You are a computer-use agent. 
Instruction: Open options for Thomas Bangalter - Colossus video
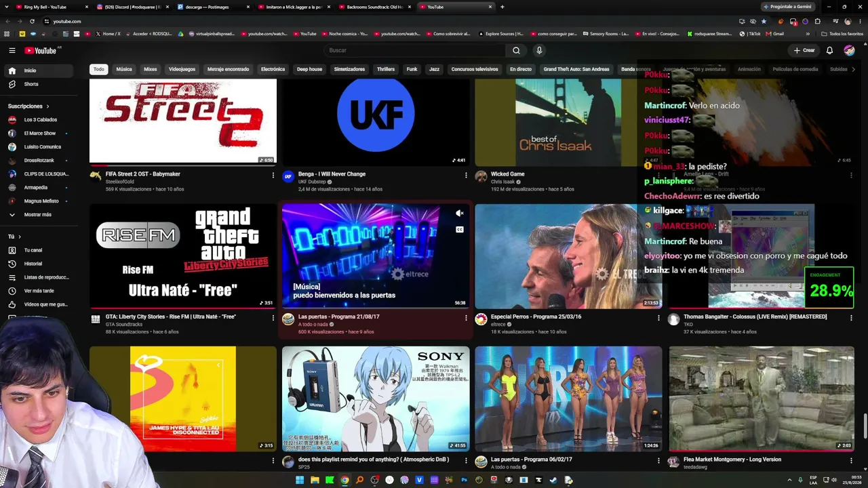click(x=851, y=317)
